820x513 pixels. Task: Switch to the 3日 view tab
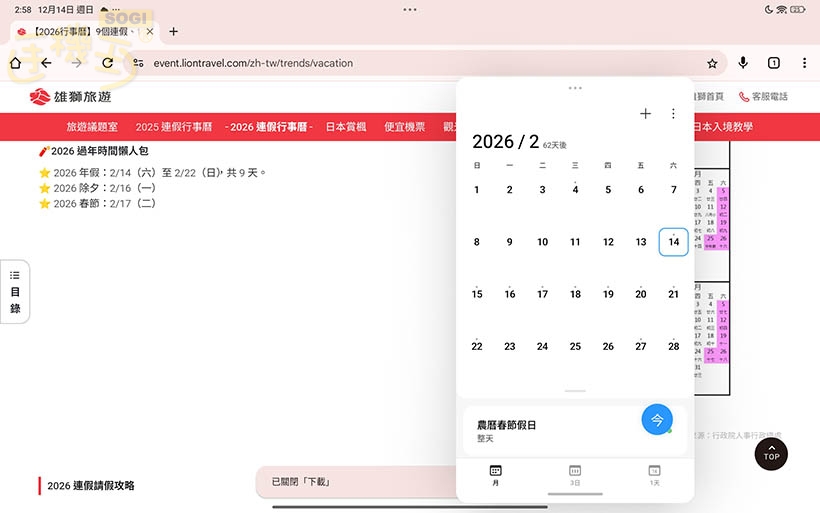point(575,475)
